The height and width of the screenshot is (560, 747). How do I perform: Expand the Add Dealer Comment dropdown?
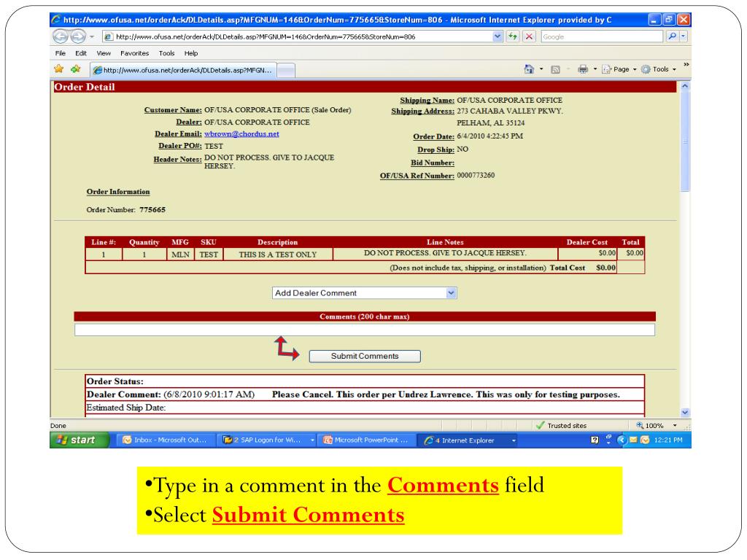451,293
